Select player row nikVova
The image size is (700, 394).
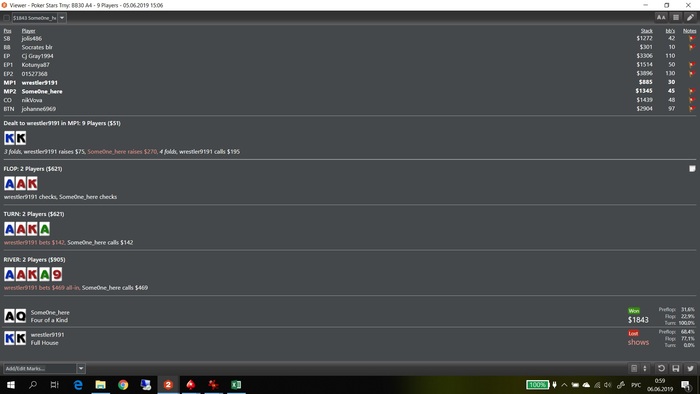(350, 100)
